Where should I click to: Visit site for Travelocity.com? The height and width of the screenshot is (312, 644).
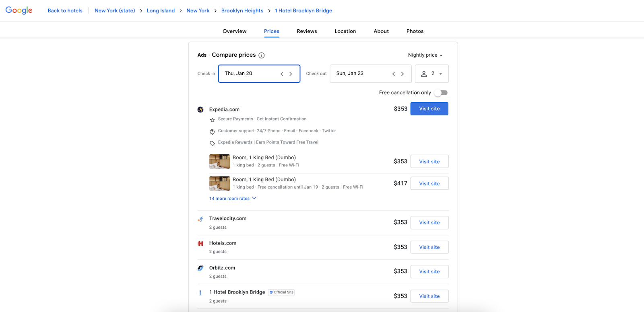[x=429, y=223]
